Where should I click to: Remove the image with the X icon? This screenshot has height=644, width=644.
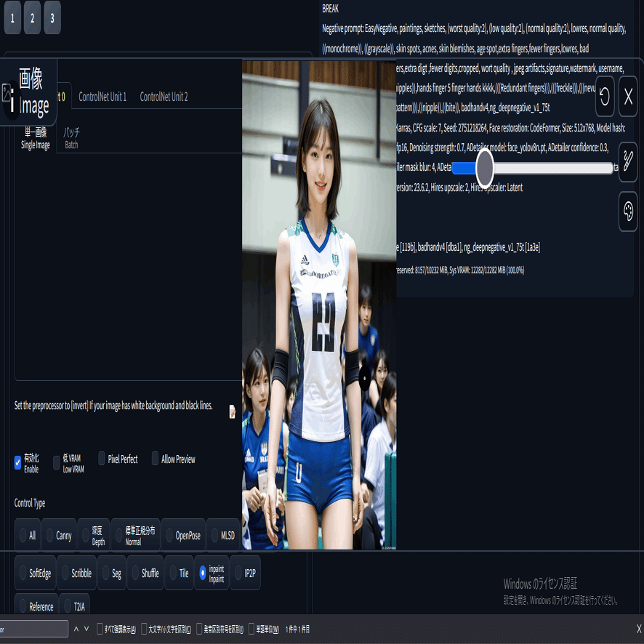628,97
